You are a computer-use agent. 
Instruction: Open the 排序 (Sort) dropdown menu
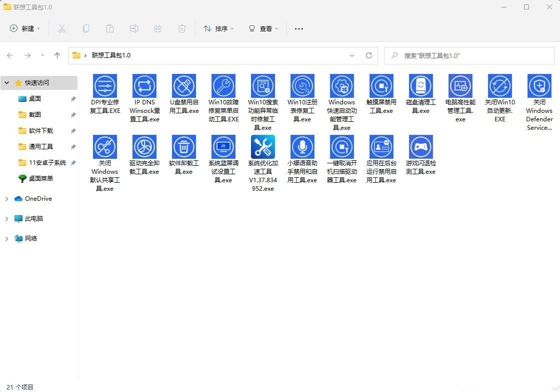click(218, 28)
